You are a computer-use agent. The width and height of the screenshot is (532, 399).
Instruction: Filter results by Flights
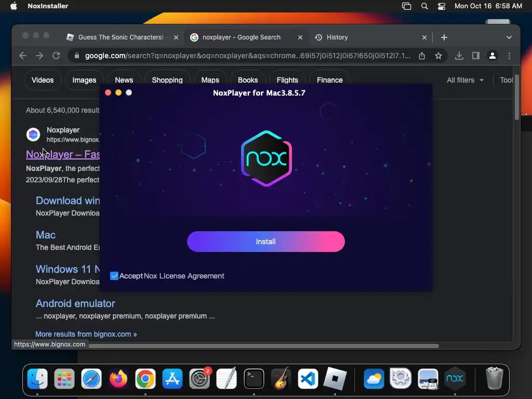pos(287,80)
